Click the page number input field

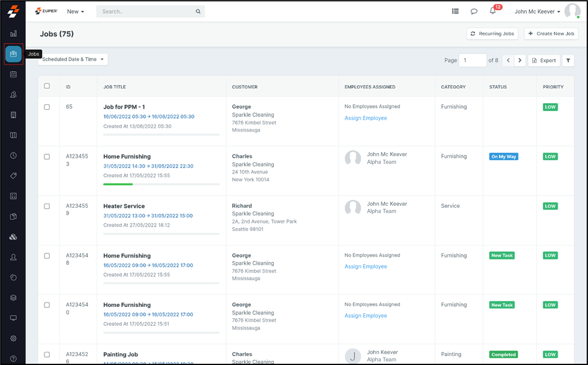pos(472,61)
